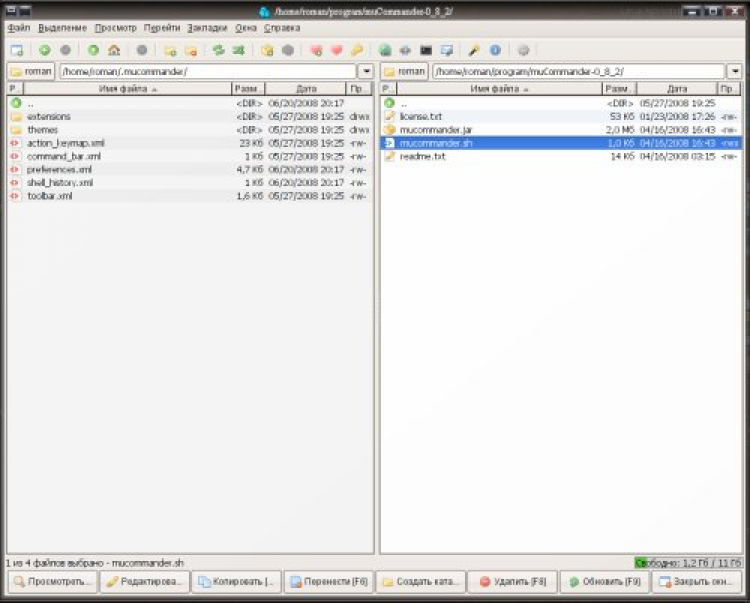Screen dimensions: 750x603
Task: Click the green up-arrow icon in the left panel
Action: pos(16,103)
